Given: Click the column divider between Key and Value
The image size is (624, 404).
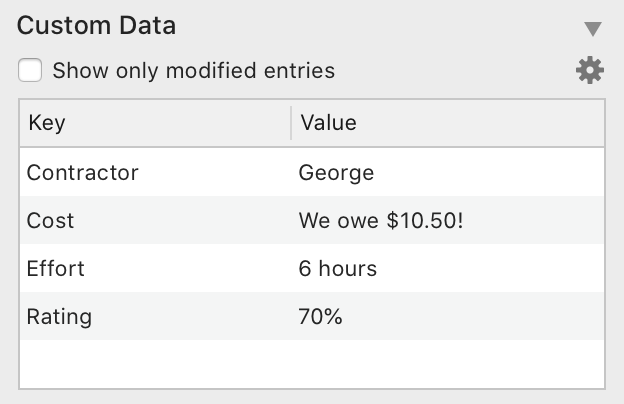Looking at the screenshot, I should 291,123.
